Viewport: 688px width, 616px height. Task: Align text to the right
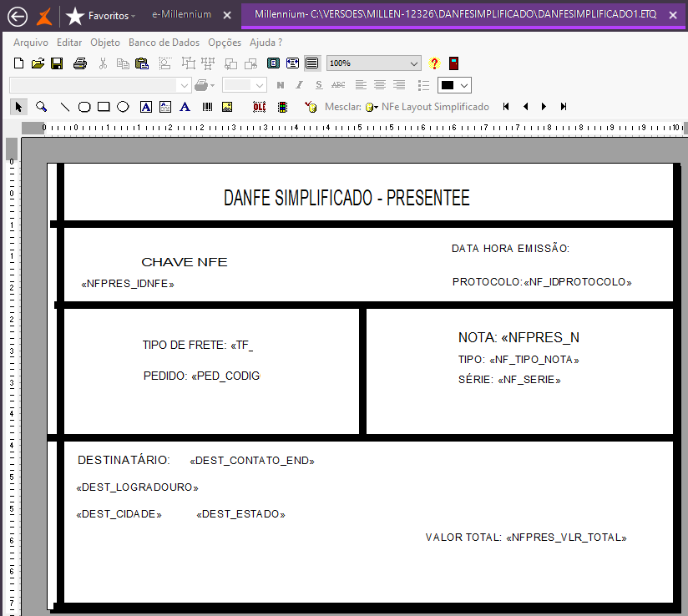tap(399, 84)
